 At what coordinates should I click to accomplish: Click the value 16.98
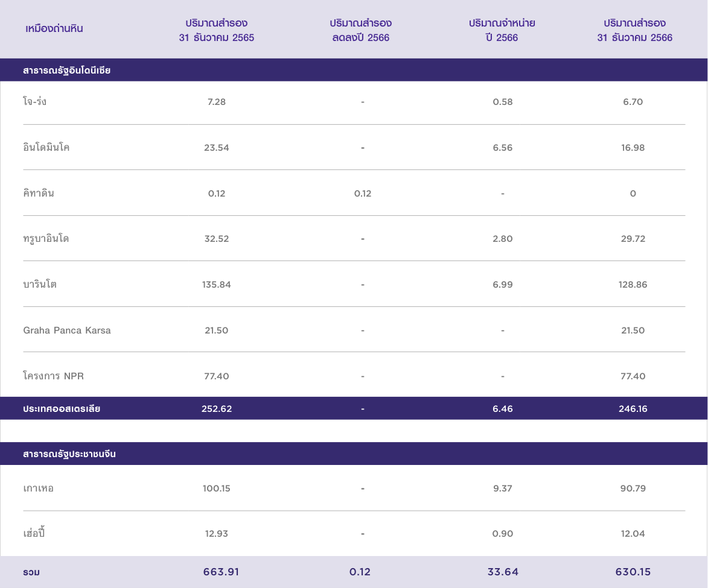point(633,148)
